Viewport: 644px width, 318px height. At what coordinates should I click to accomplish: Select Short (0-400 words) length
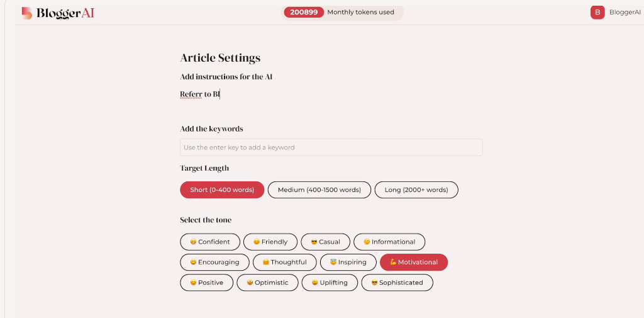tap(222, 190)
